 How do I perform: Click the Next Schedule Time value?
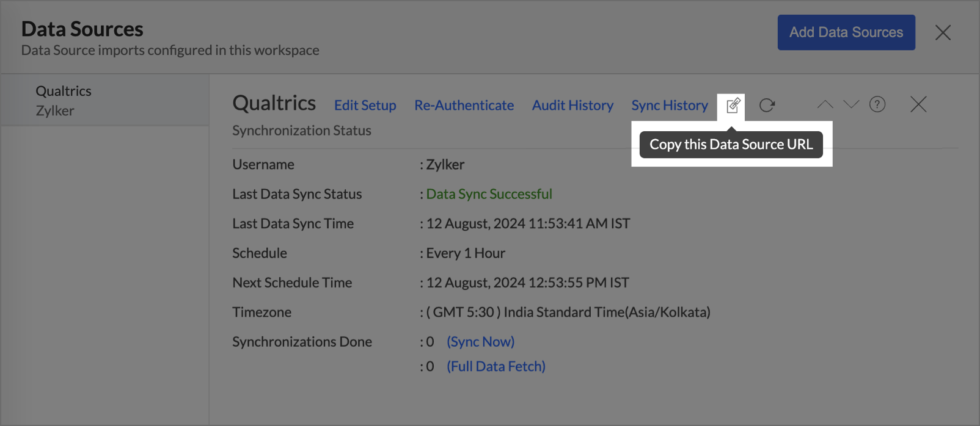tap(528, 283)
